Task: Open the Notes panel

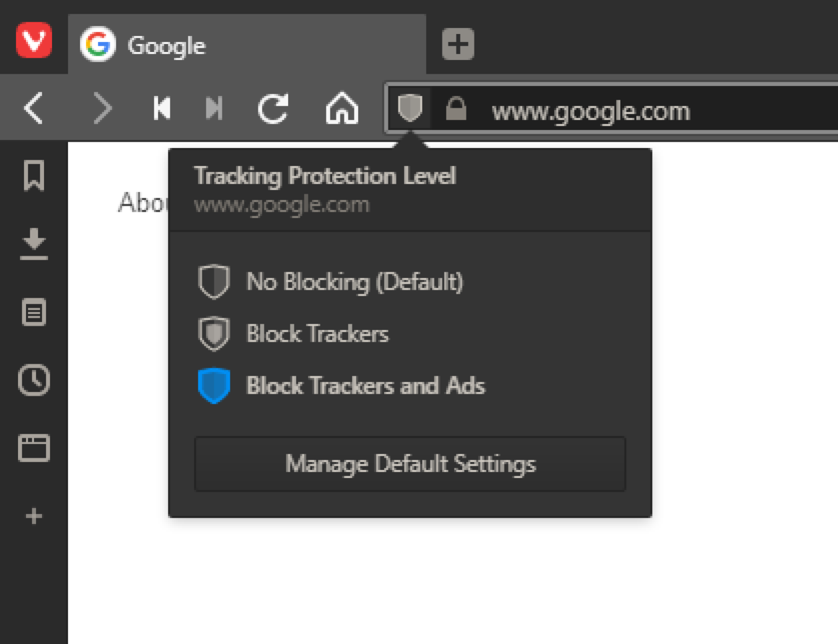Action: [x=34, y=312]
